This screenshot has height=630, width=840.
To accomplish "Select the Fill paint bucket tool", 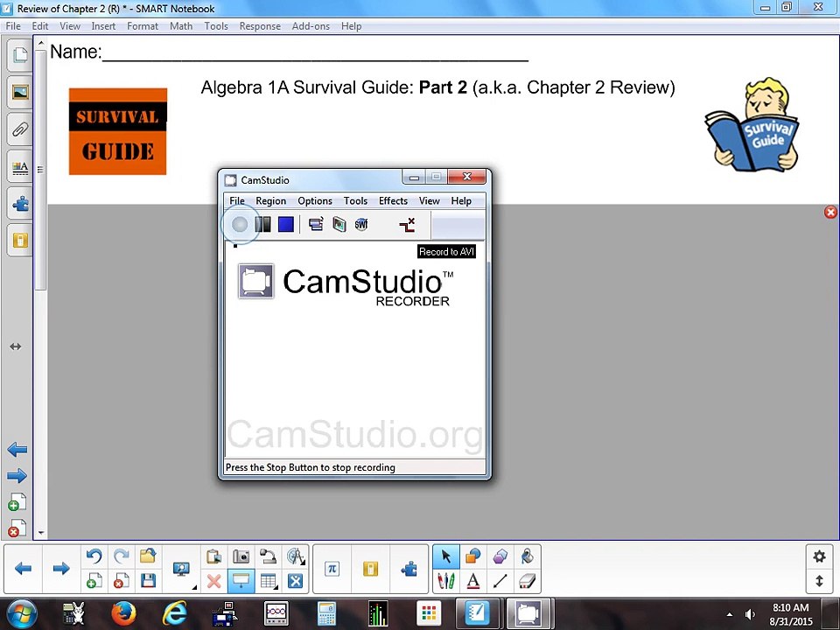I will click(x=527, y=556).
